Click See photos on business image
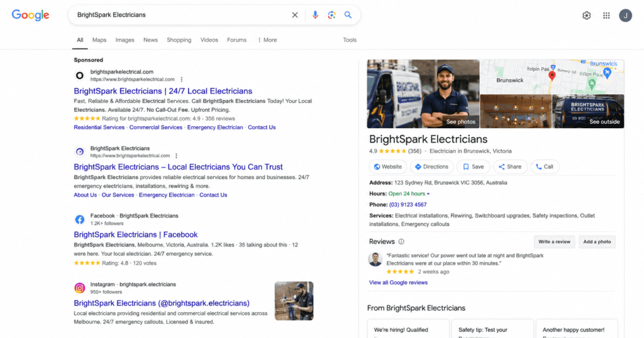Screen dimensions: 644x338 460,122
